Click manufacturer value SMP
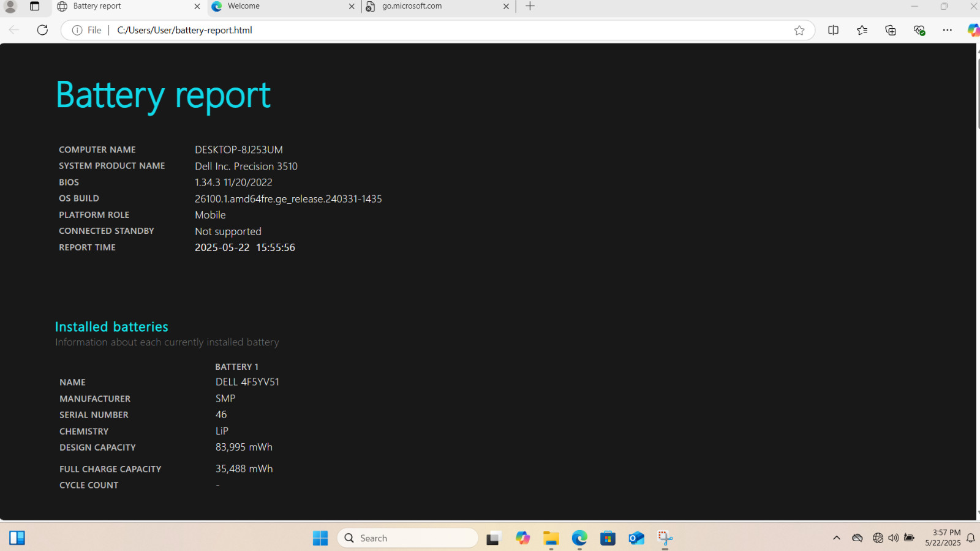Viewport: 980px width, 551px height. [225, 398]
